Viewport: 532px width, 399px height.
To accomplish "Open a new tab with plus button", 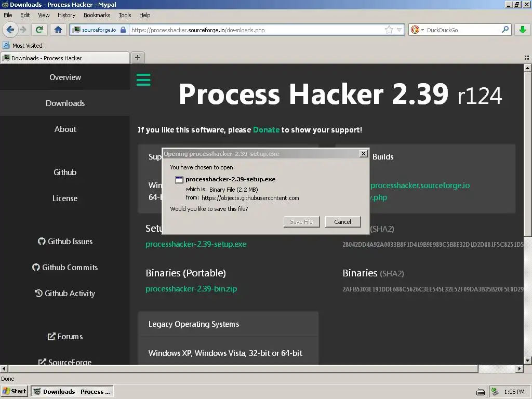I will pyautogui.click(x=137, y=58).
